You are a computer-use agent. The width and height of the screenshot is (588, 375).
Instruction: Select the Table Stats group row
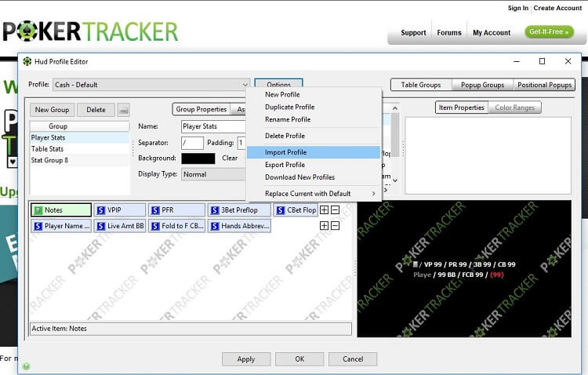pyautogui.click(x=79, y=149)
